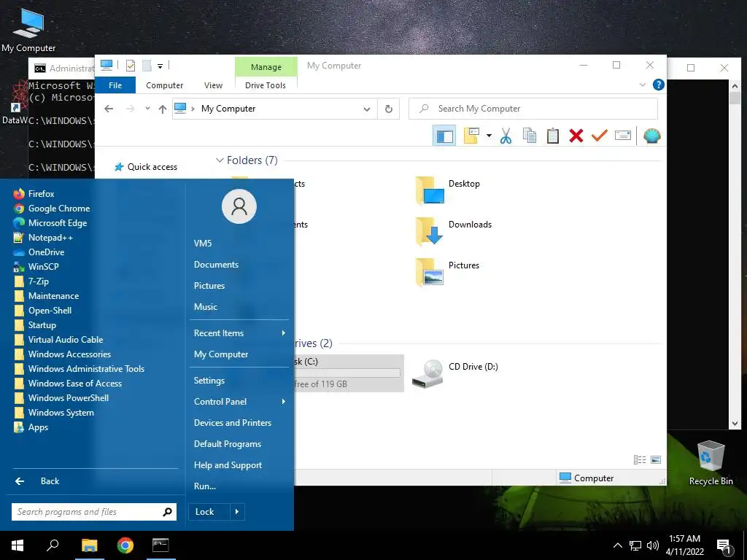Viewport: 747px width, 560px height.
Task: Collapse the Folders (7) group
Action: (x=220, y=160)
